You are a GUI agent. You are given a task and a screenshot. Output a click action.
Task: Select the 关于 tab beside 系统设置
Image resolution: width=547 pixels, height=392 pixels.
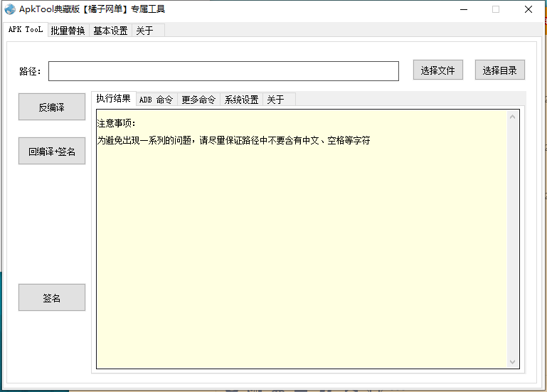click(275, 100)
